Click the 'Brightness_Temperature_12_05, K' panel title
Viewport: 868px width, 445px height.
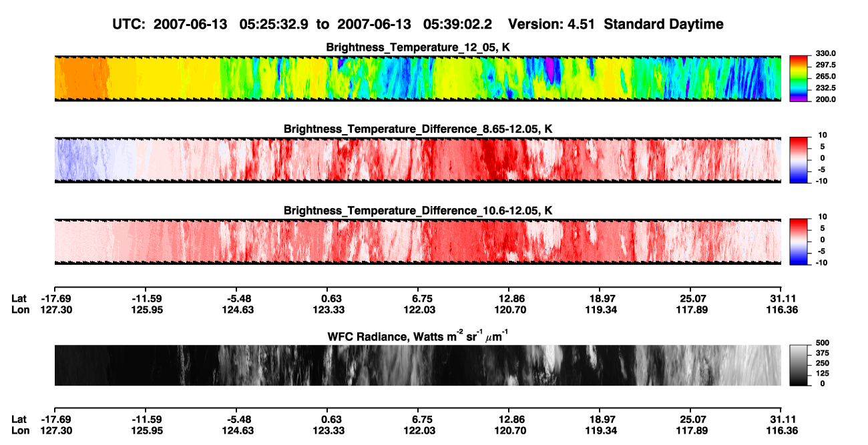tap(418, 47)
